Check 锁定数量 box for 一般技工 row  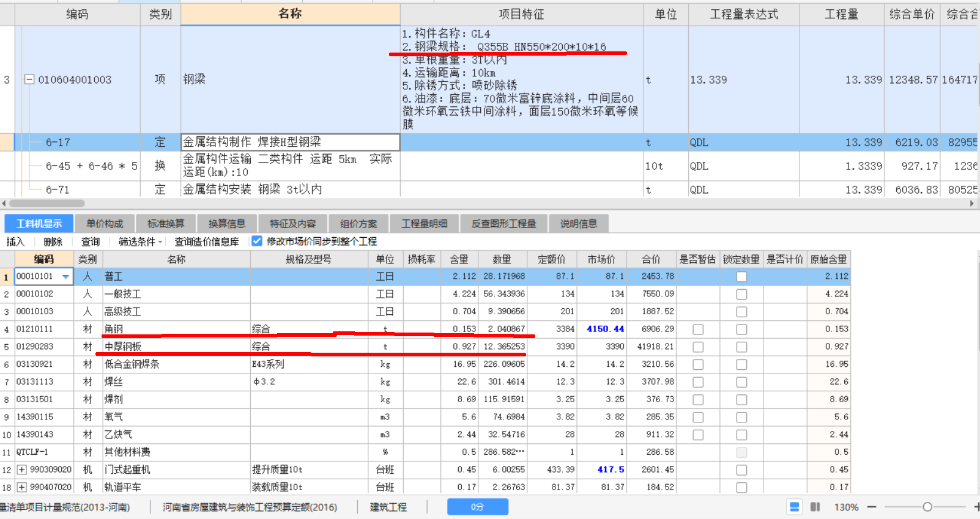pyautogui.click(x=741, y=295)
